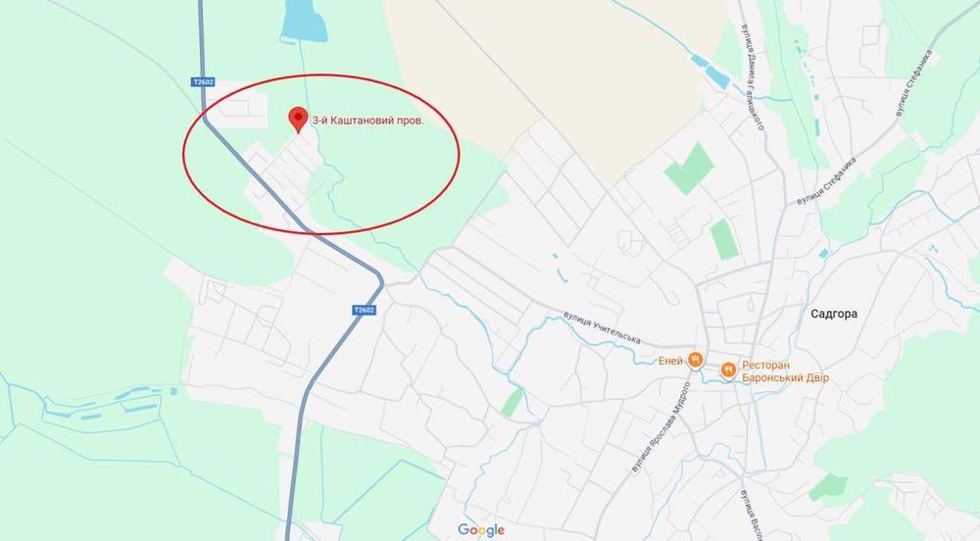Click the red location pin marker
Image resolution: width=980 pixels, height=541 pixels.
pyautogui.click(x=298, y=120)
